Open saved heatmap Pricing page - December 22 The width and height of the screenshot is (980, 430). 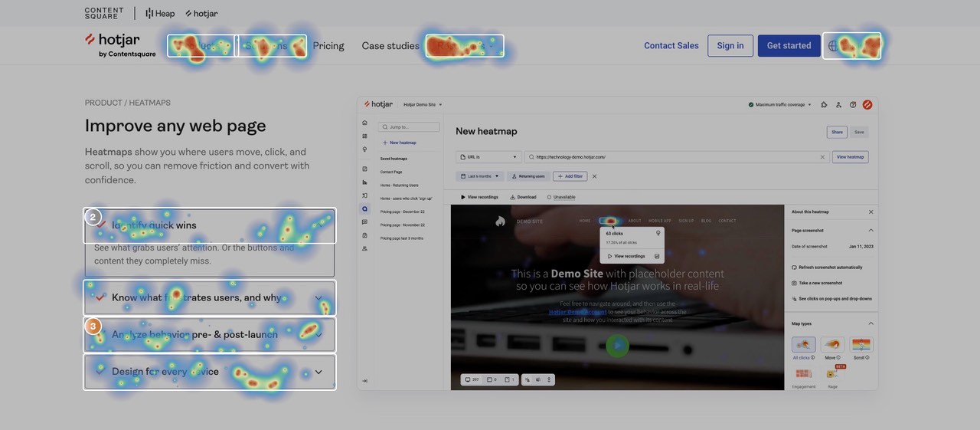point(402,212)
